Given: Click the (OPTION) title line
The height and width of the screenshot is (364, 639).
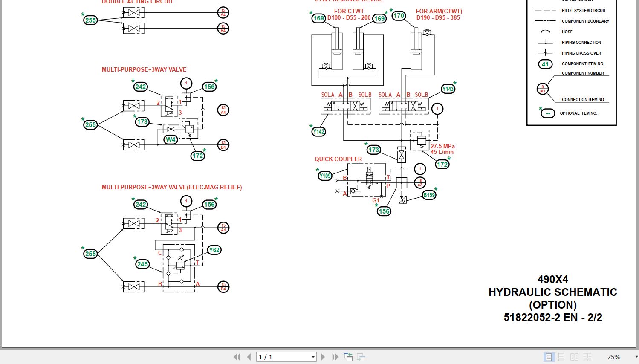Looking at the screenshot, I should (553, 305).
